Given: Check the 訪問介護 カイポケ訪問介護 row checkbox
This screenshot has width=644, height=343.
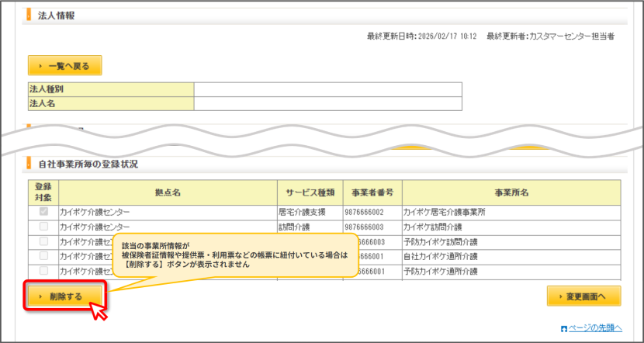Looking at the screenshot, I should [43, 227].
